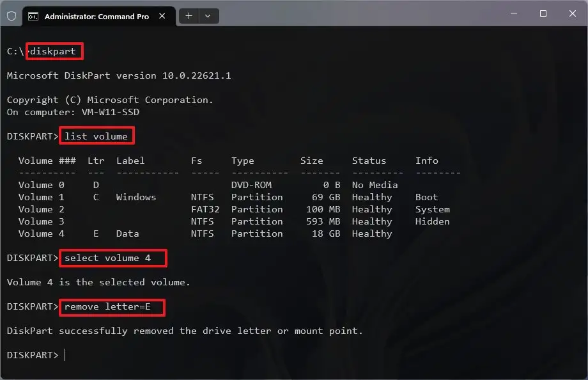Screen dimensions: 588x380
Task: Close the Command Prompt tab with its X
Action: 162,16
